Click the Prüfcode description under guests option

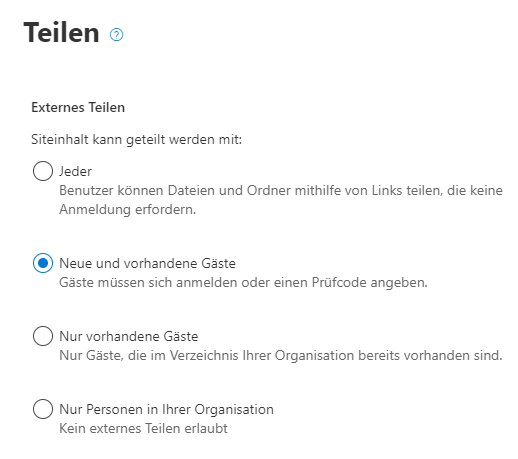tap(243, 282)
